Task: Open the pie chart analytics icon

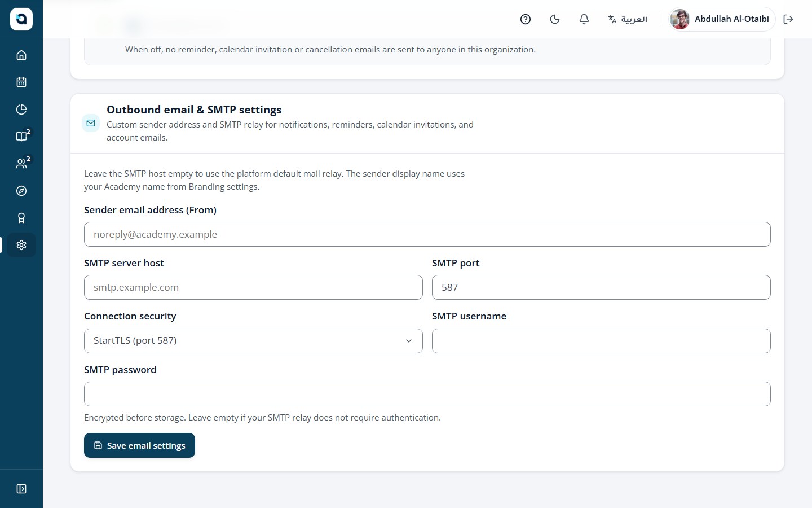Action: (x=21, y=110)
